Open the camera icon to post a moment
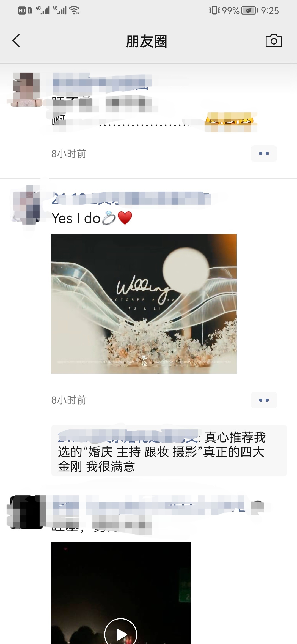This screenshot has width=297, height=644. point(274,41)
